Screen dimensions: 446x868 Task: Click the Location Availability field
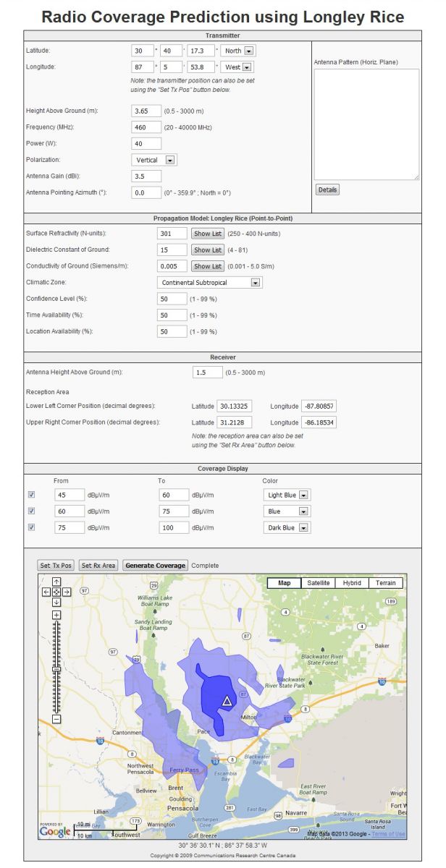(x=172, y=331)
